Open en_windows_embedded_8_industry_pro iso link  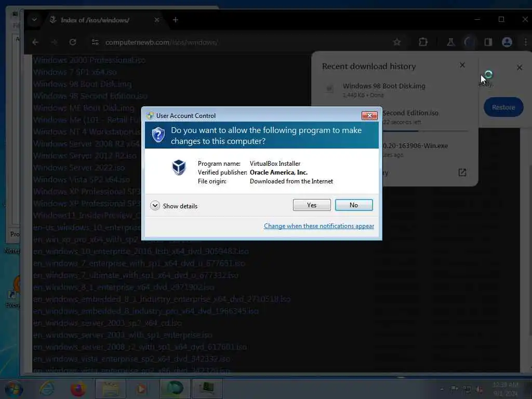click(146, 311)
